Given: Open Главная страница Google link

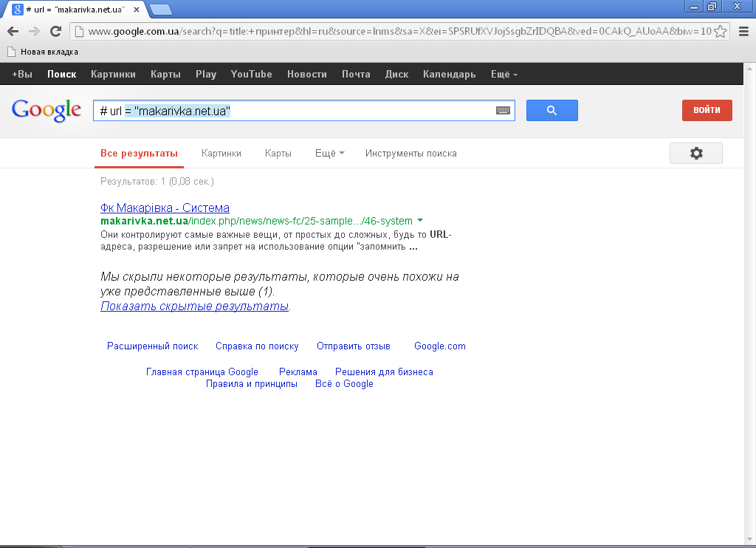Looking at the screenshot, I should 202,372.
